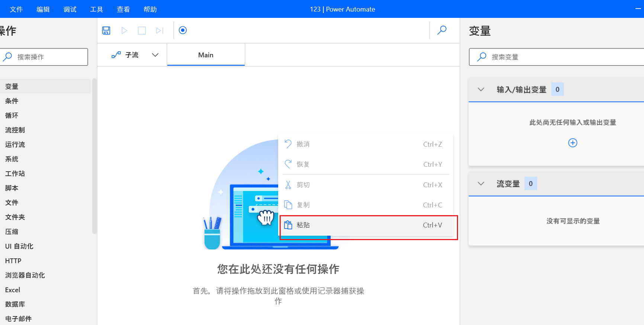Click the stop flow square icon

(142, 31)
